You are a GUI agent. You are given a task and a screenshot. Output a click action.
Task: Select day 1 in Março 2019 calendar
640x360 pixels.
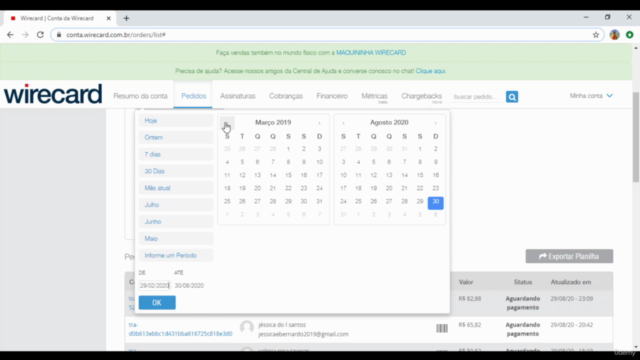click(288, 149)
